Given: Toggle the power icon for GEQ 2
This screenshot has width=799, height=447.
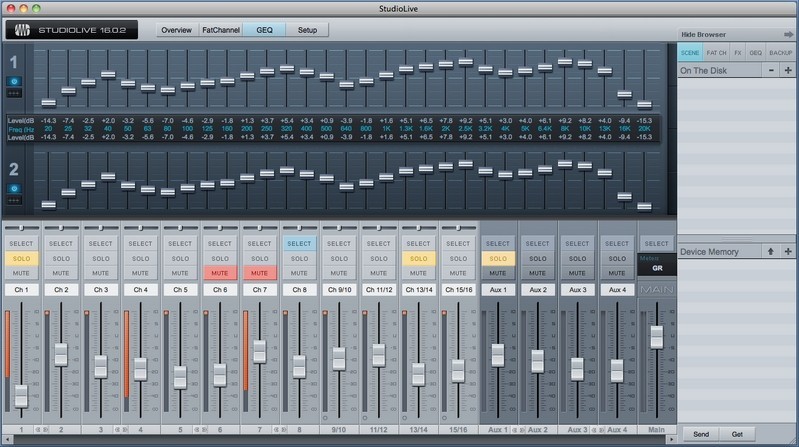Looking at the screenshot, I should 14,187.
